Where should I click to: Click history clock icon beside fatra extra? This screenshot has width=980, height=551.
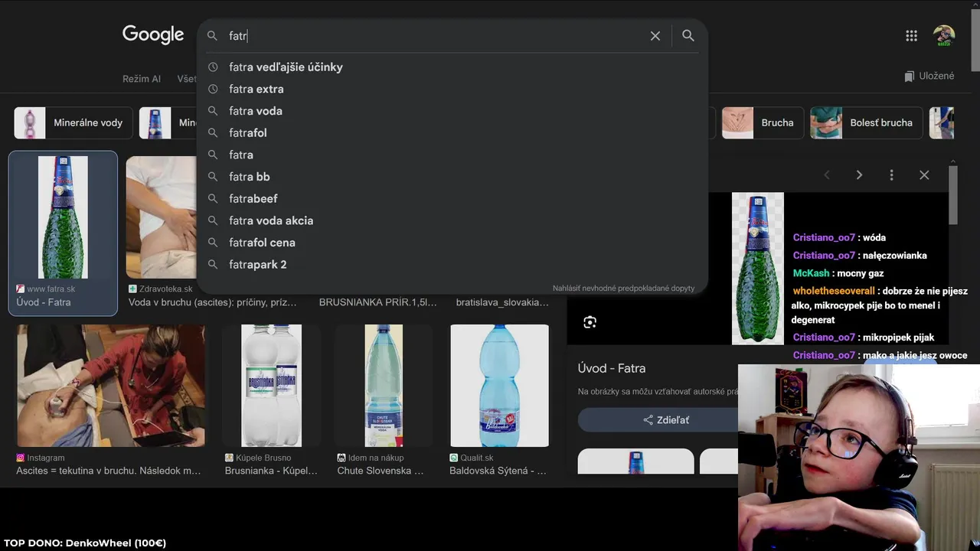point(213,89)
